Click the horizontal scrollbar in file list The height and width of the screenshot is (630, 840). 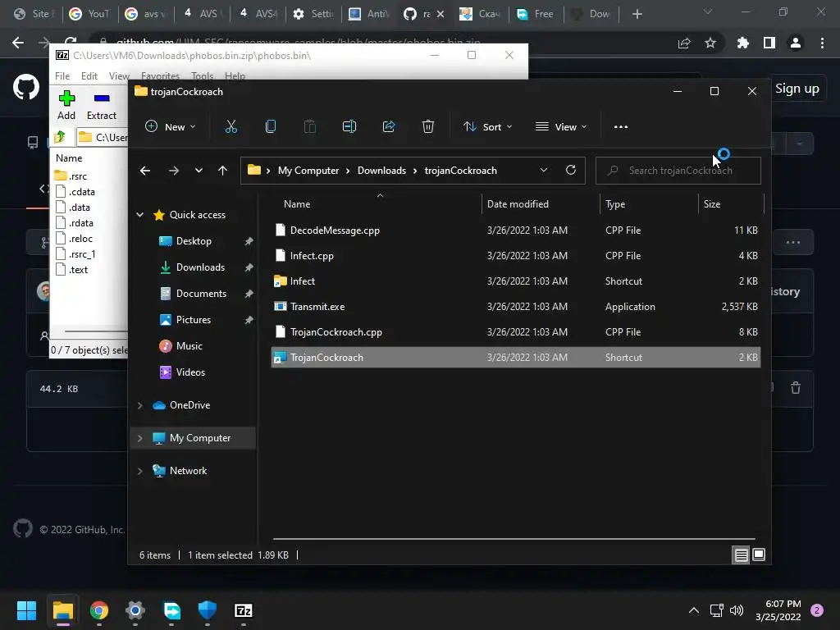tap(514, 538)
